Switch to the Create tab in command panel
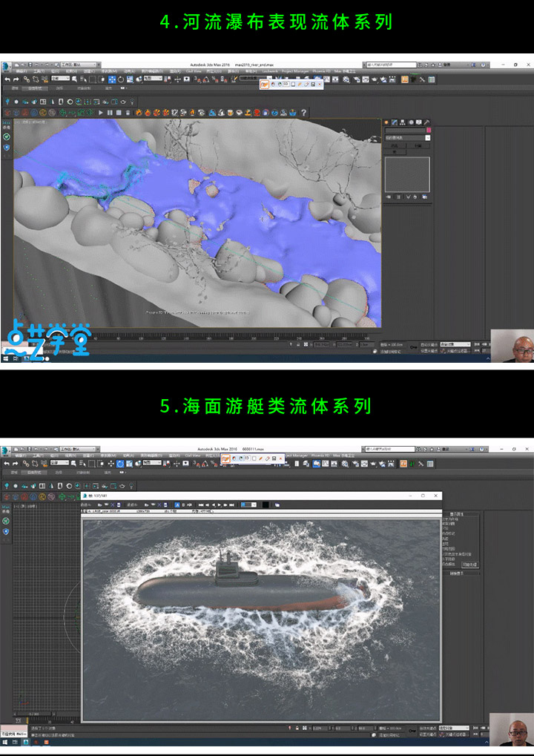 pos(386,122)
